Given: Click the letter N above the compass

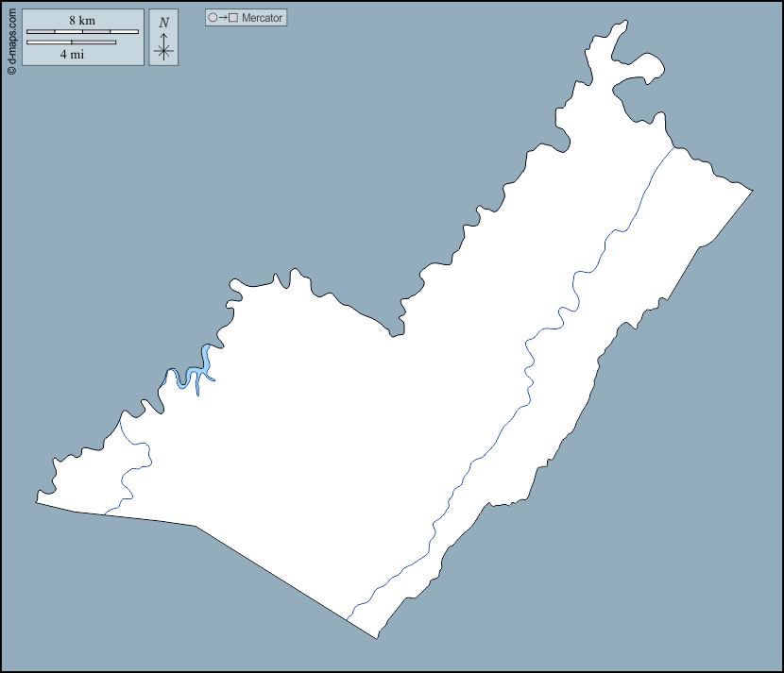Looking at the screenshot, I should pos(163,23).
